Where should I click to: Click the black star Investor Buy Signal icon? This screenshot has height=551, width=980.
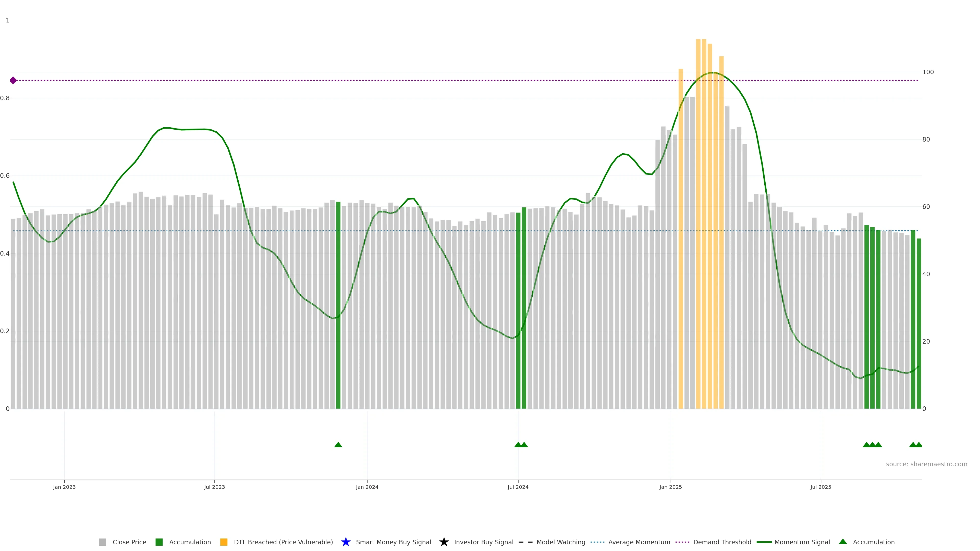(x=444, y=542)
